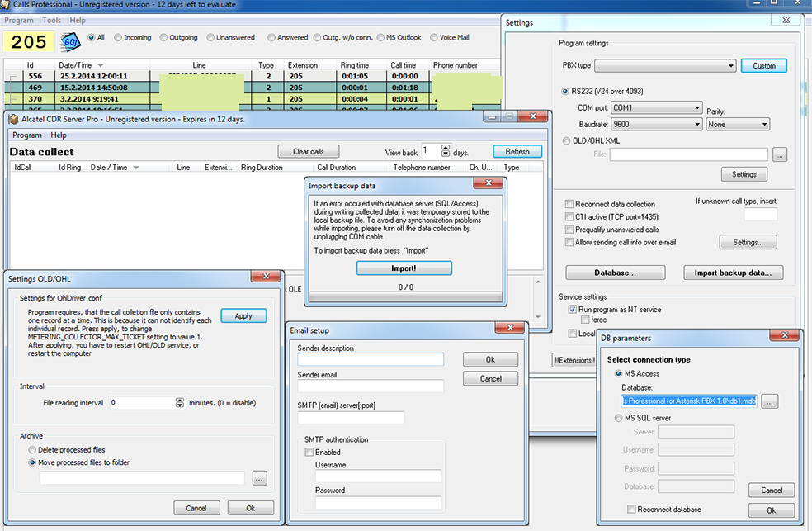Open the Program menu in Calls Professional
Screen dimensions: 812x531
click(x=19, y=20)
